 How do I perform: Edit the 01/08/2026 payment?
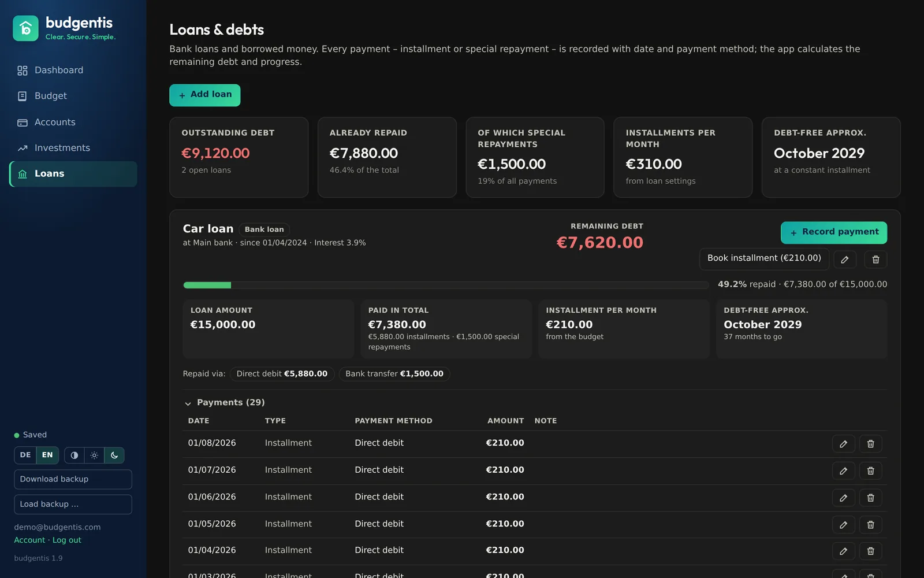click(x=843, y=444)
